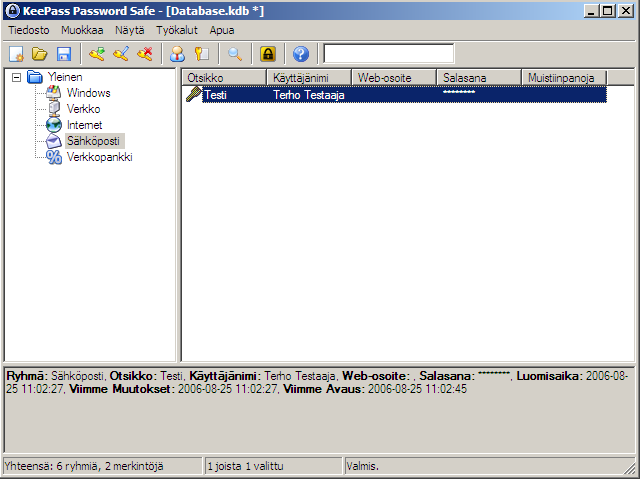640x479 pixels.
Task: Click the hidden password cell of Testi
Action: click(x=459, y=93)
